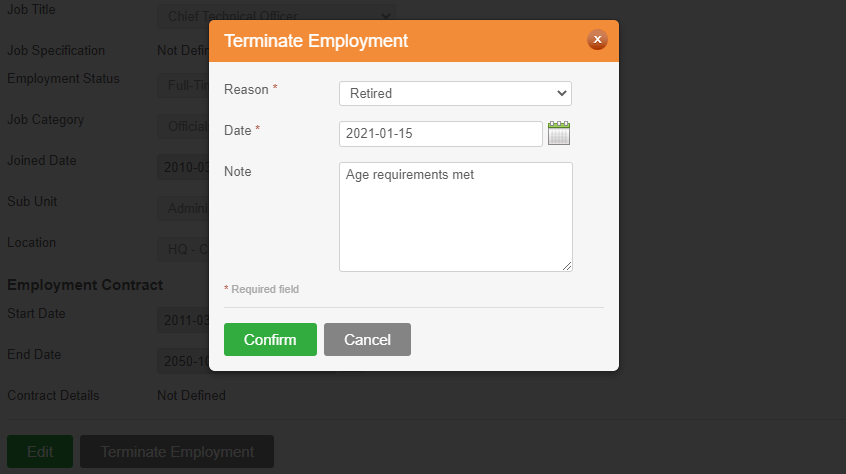Click the Start Date label
Image resolution: width=846 pixels, height=474 pixels.
click(x=36, y=313)
